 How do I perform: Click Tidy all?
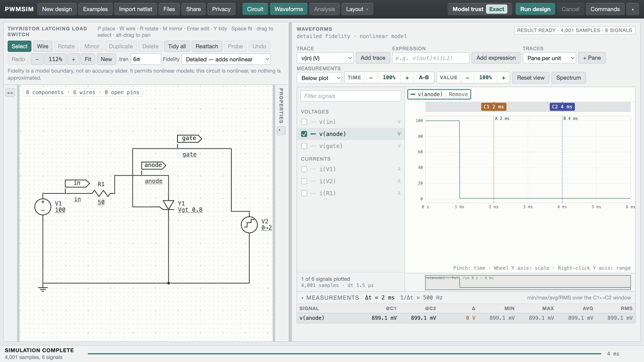point(177,46)
